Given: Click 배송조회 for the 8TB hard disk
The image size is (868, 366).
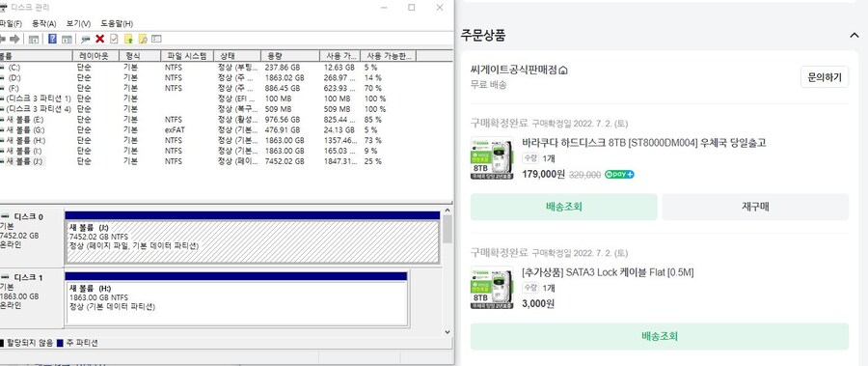Looking at the screenshot, I should point(563,207).
